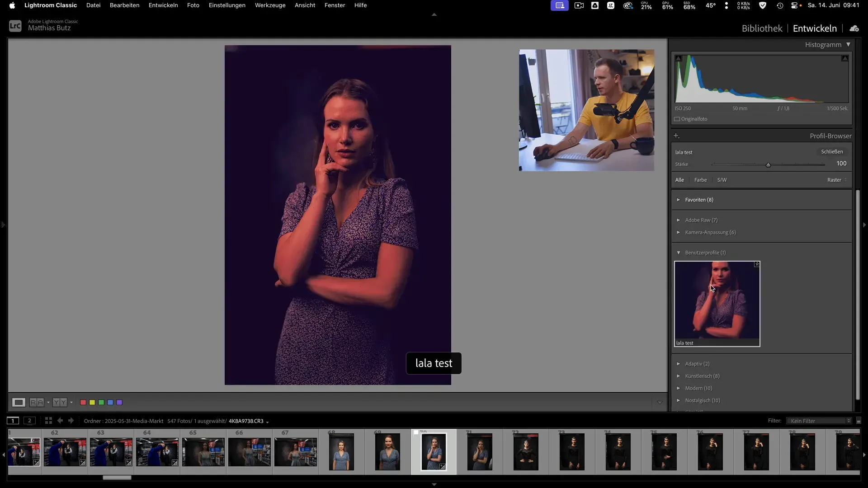Click the forward navigation arrow in filmstrip bar
Image resolution: width=868 pixels, height=488 pixels.
[x=71, y=421]
